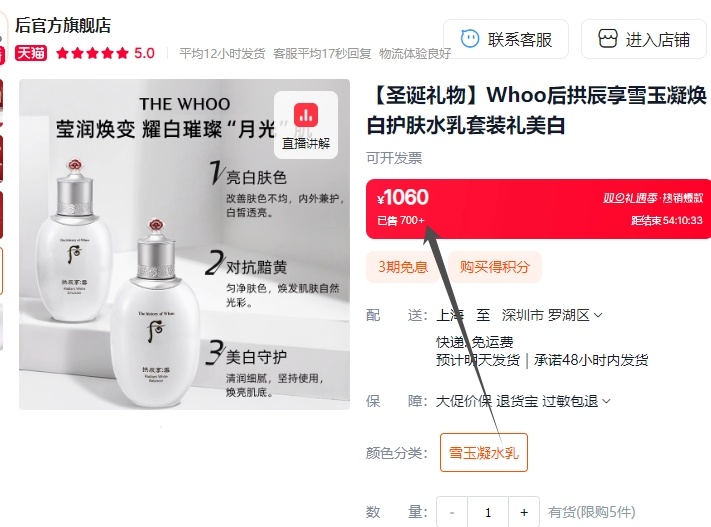Click the quantity input field
Screen dimensions: 711x527
tap(488, 512)
